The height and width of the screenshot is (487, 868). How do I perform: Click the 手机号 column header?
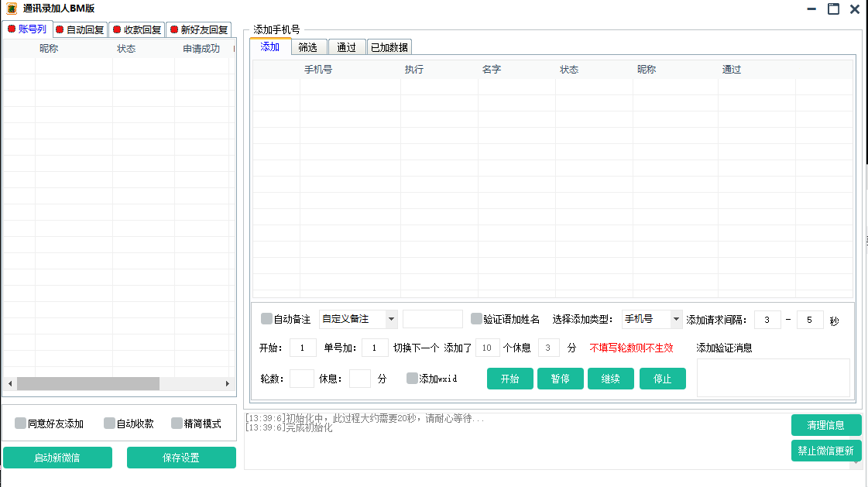click(318, 69)
